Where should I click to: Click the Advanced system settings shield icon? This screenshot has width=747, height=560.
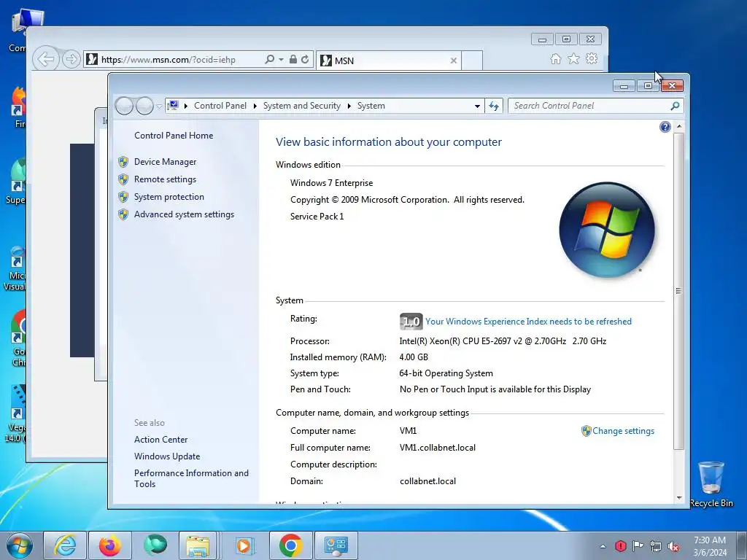point(123,215)
